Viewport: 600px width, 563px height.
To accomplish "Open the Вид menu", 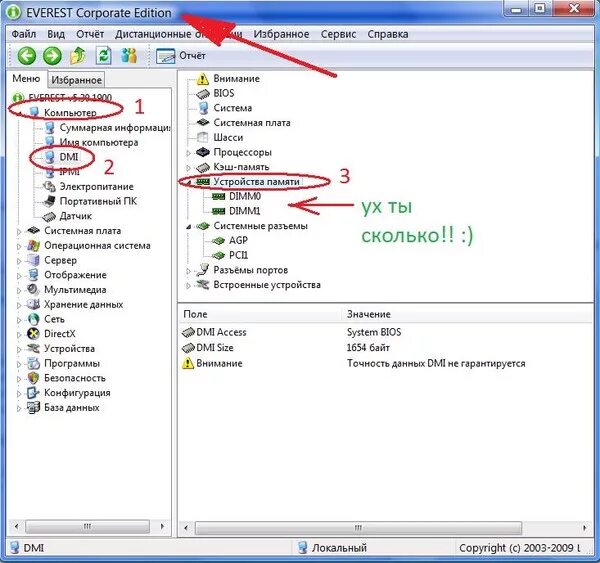I will pos(56,34).
